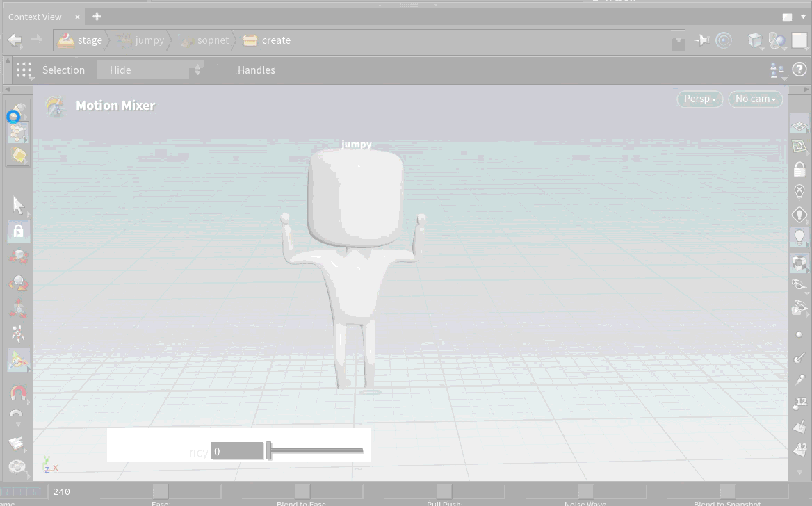This screenshot has height=506, width=812.
Task: Disable lighting with crossed bulb icon
Action: tap(799, 191)
